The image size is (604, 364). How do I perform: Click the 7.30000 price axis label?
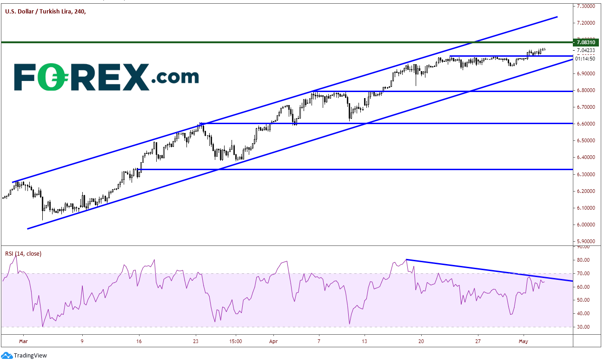pos(586,6)
